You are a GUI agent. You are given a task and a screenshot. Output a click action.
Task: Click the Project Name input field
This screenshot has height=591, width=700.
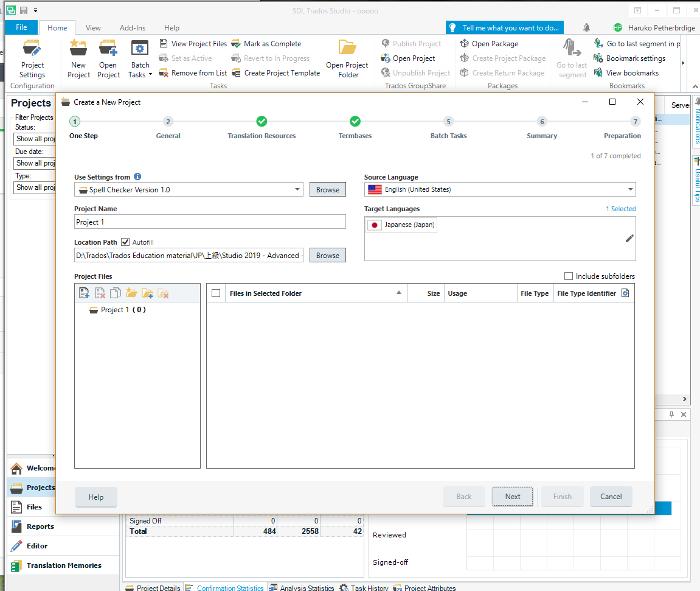click(x=210, y=222)
